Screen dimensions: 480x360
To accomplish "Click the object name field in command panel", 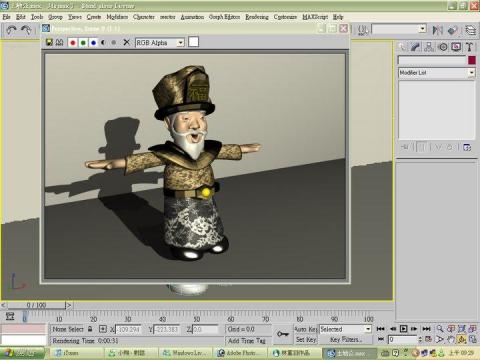I will click(x=432, y=60).
